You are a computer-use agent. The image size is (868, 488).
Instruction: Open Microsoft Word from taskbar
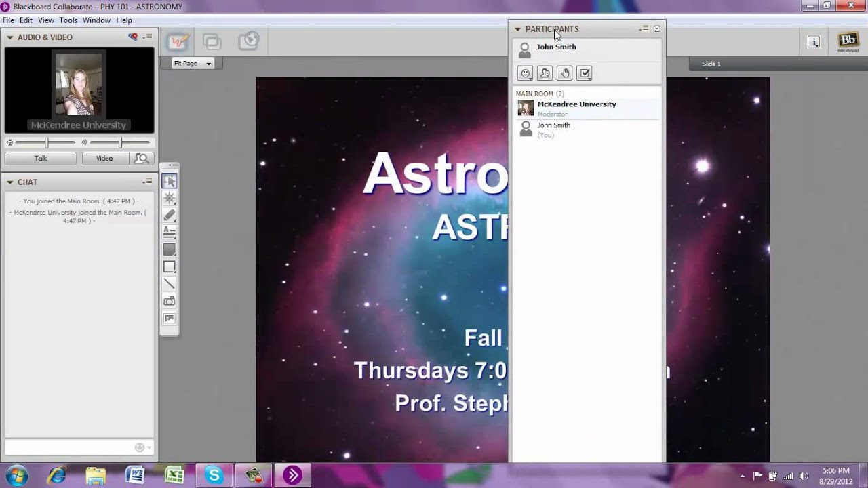135,476
